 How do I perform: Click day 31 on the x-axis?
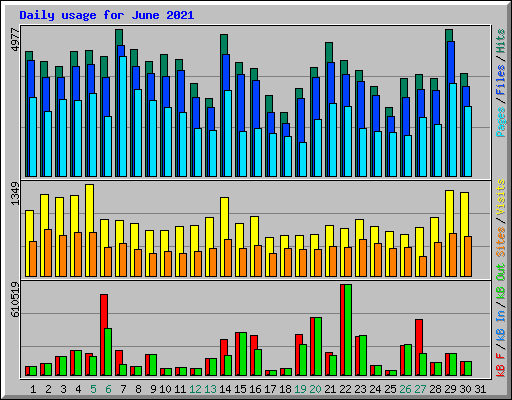(480, 389)
